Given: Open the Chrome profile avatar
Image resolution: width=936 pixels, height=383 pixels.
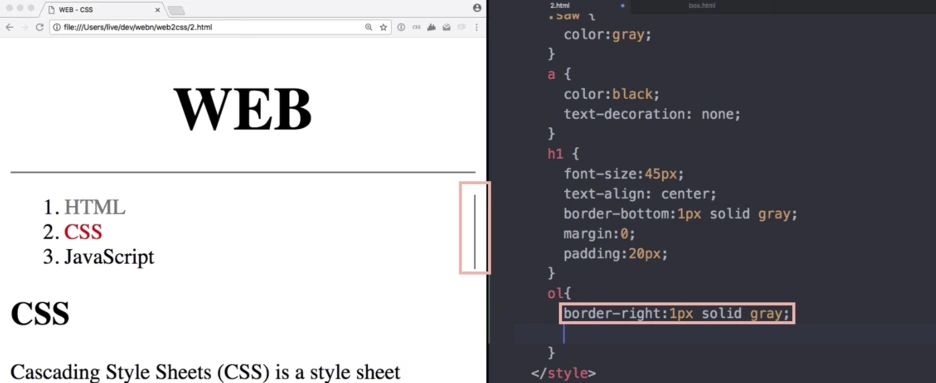Looking at the screenshot, I should 477,8.
